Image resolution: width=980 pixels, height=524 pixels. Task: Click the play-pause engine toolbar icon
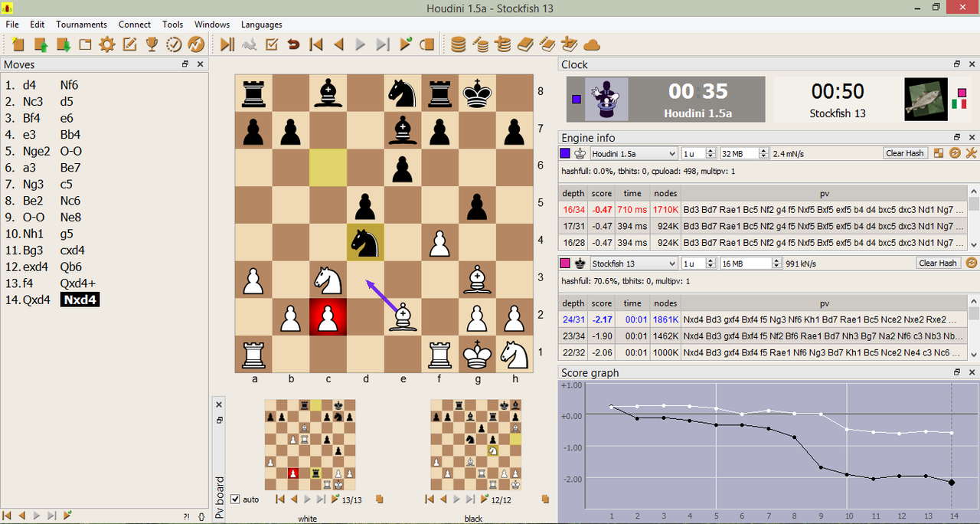227,44
